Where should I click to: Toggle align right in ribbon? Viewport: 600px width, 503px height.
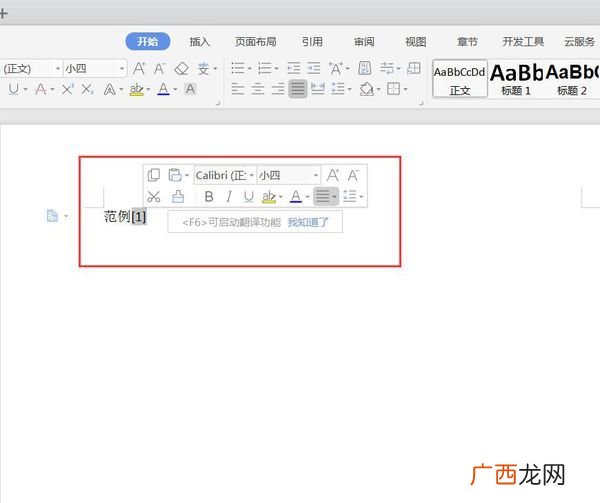(x=278, y=89)
